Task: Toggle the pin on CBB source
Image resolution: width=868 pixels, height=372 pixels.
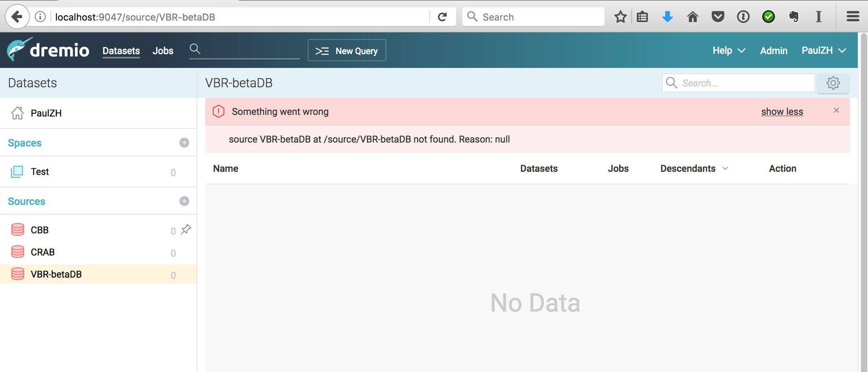Action: (x=186, y=229)
